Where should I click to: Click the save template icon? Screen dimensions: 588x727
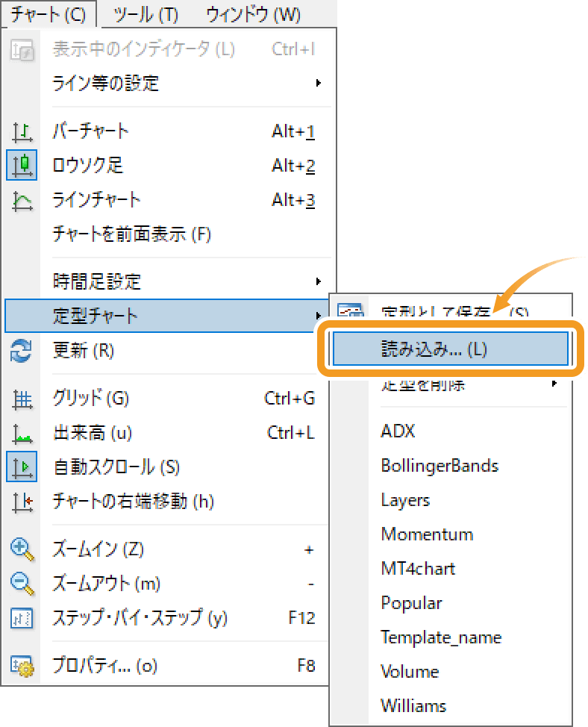[351, 309]
